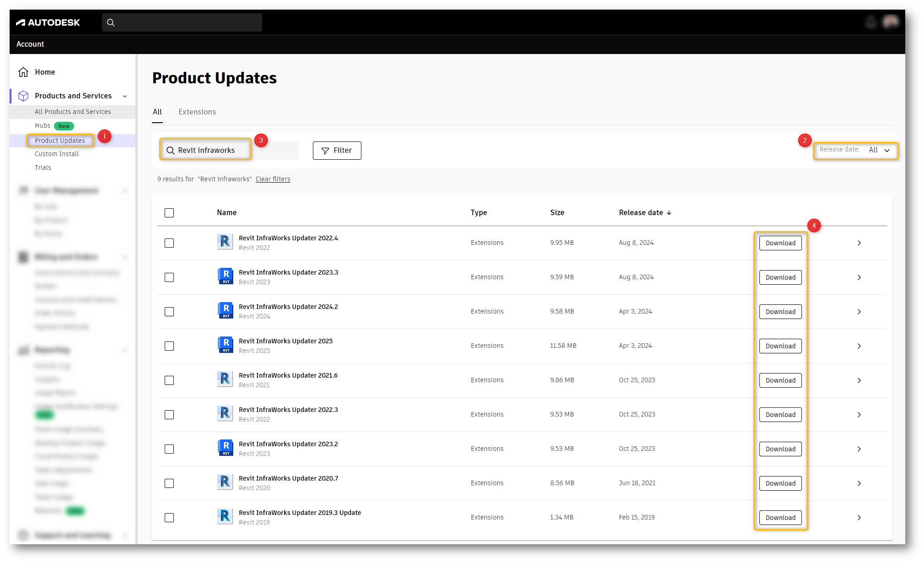Open the Filter button
This screenshot has width=924, height=563.
[x=337, y=151]
